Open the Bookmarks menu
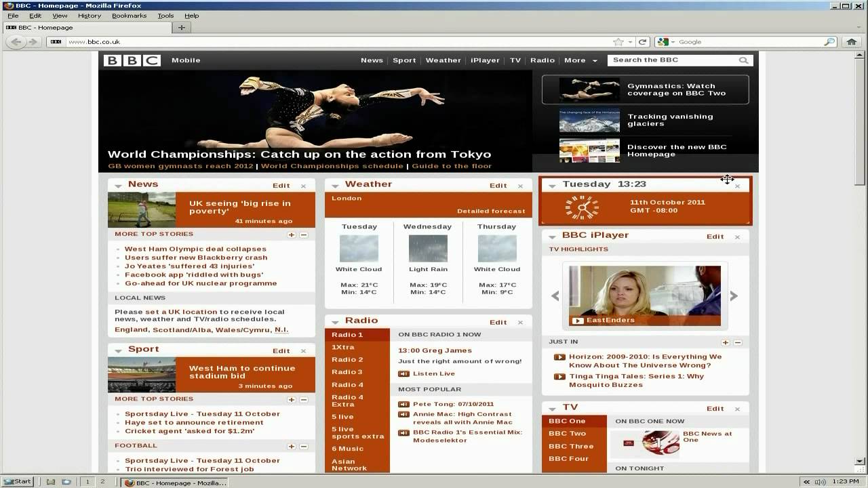Image resolution: width=868 pixels, height=488 pixels. coord(129,16)
